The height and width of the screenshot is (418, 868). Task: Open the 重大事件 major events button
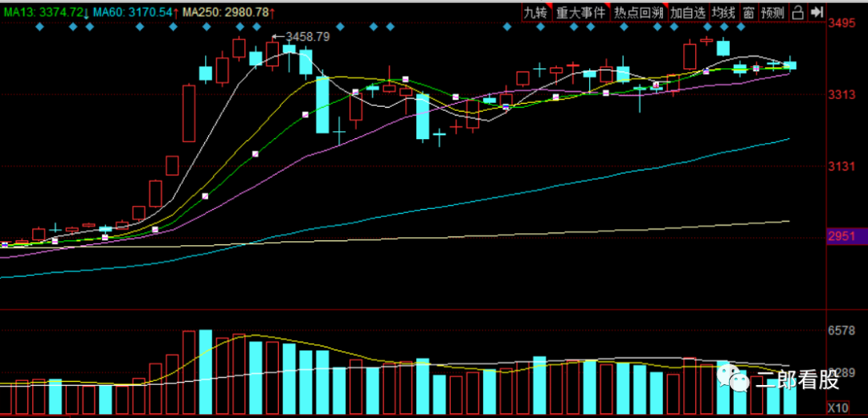coord(581,12)
